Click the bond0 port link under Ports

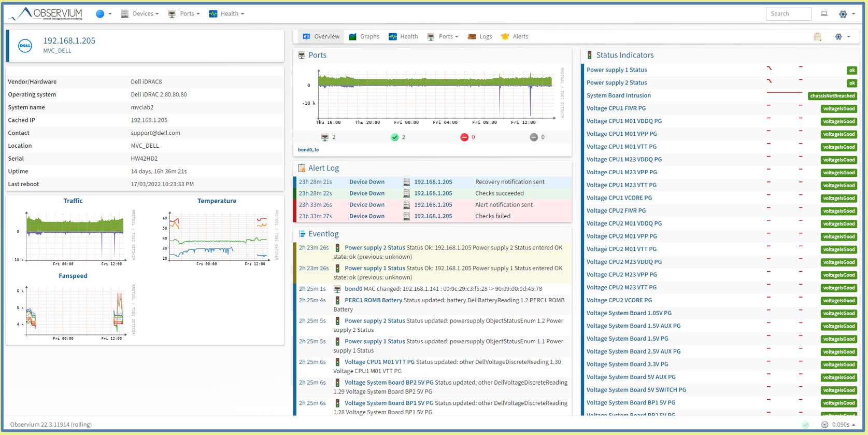pyautogui.click(x=305, y=150)
